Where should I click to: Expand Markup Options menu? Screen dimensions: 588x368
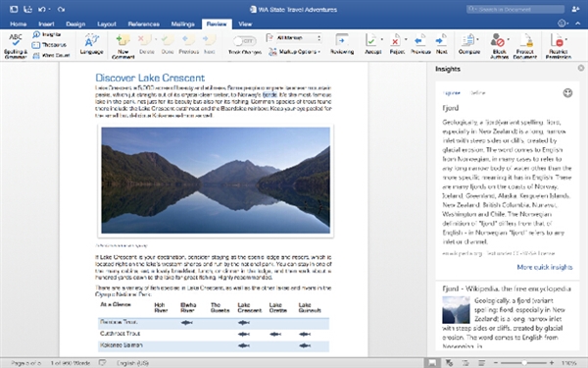tap(295, 52)
